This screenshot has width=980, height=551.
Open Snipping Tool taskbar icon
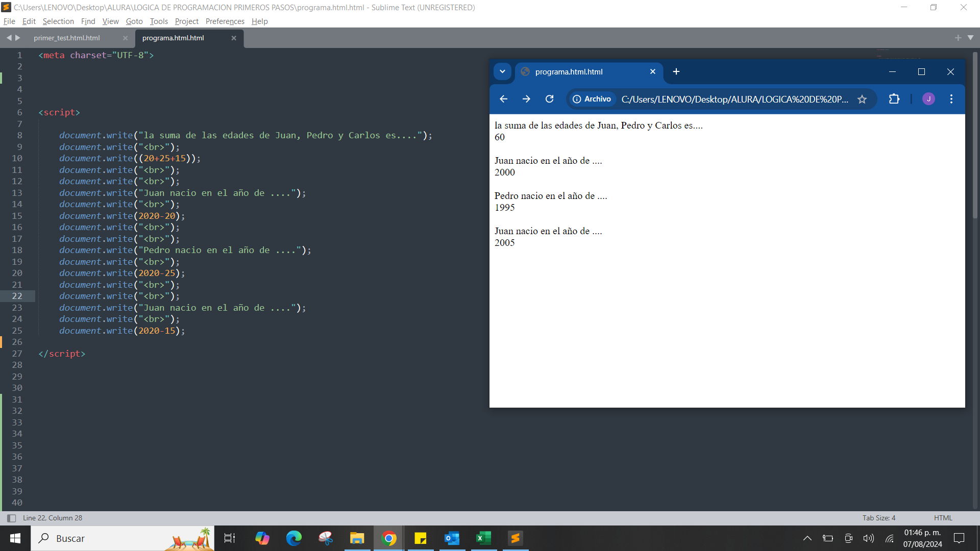coord(326,538)
